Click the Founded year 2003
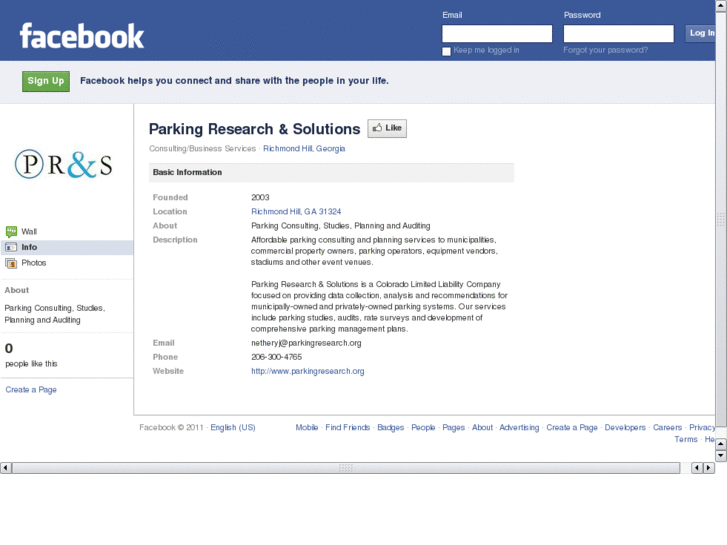The width and height of the screenshot is (727, 545). tap(260, 198)
